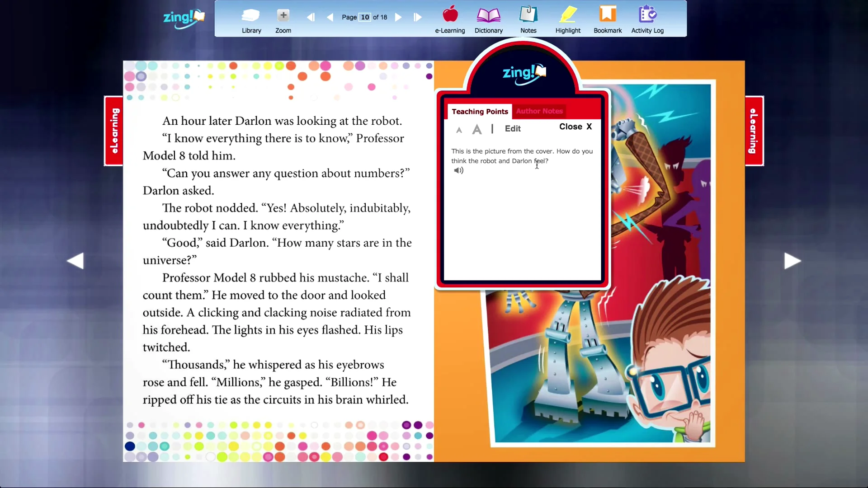
Task: Click the teaching point question text
Action: [x=522, y=156]
